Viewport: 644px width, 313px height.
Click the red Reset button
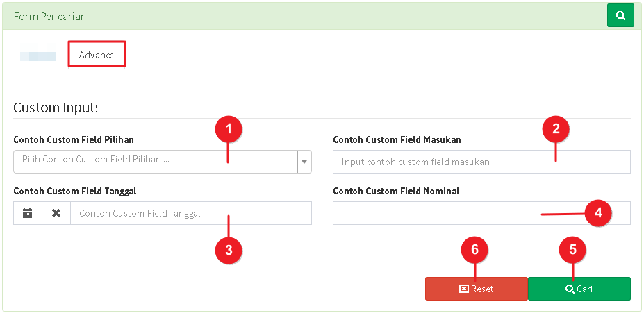[x=477, y=289]
